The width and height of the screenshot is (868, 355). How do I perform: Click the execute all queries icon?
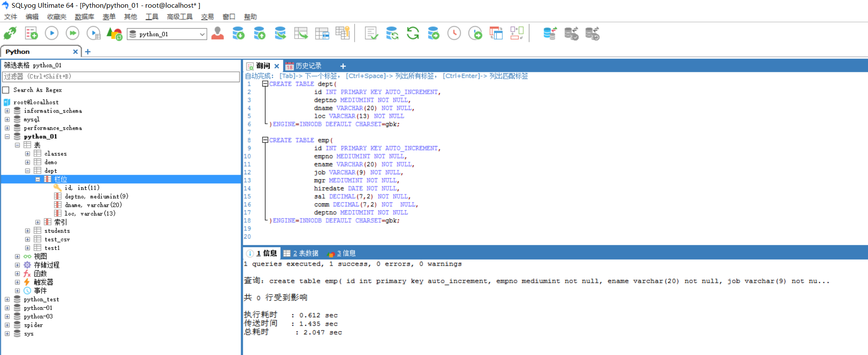(x=73, y=33)
